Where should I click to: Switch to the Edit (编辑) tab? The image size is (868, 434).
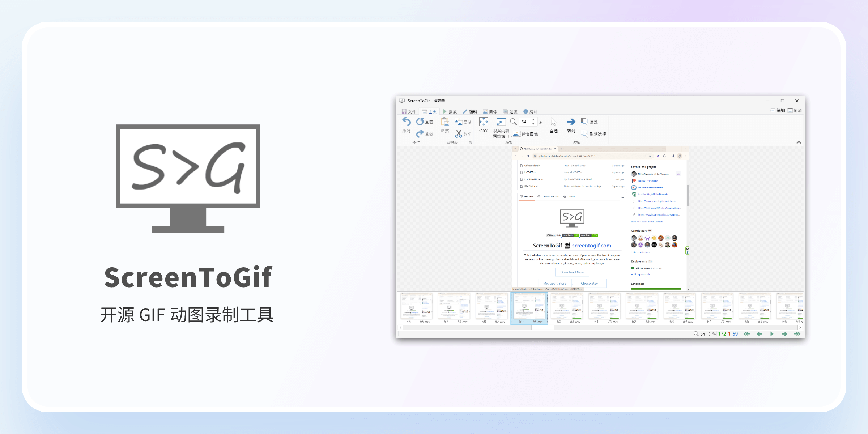coord(470,111)
